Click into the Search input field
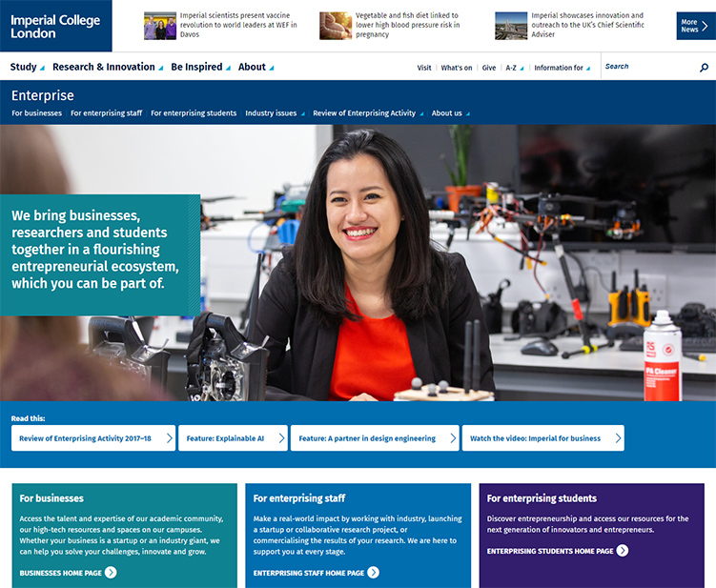The height and width of the screenshot is (588, 716). (648, 67)
